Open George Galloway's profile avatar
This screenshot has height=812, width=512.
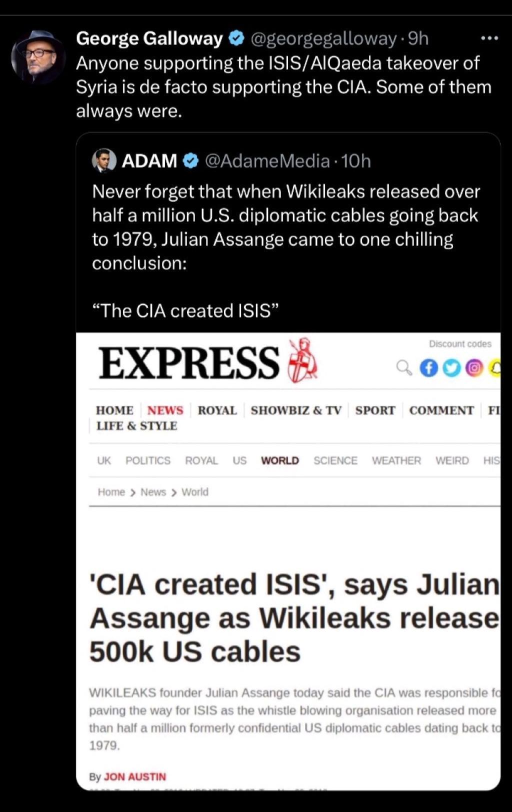(x=37, y=56)
